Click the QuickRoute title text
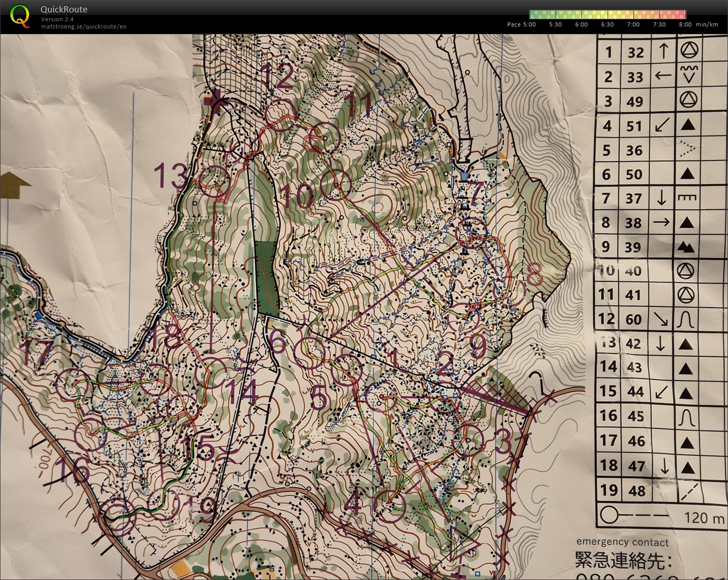The image size is (728, 580). (x=64, y=9)
